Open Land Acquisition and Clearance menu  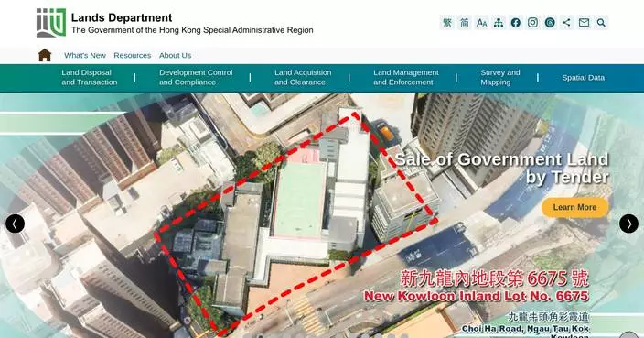303,77
